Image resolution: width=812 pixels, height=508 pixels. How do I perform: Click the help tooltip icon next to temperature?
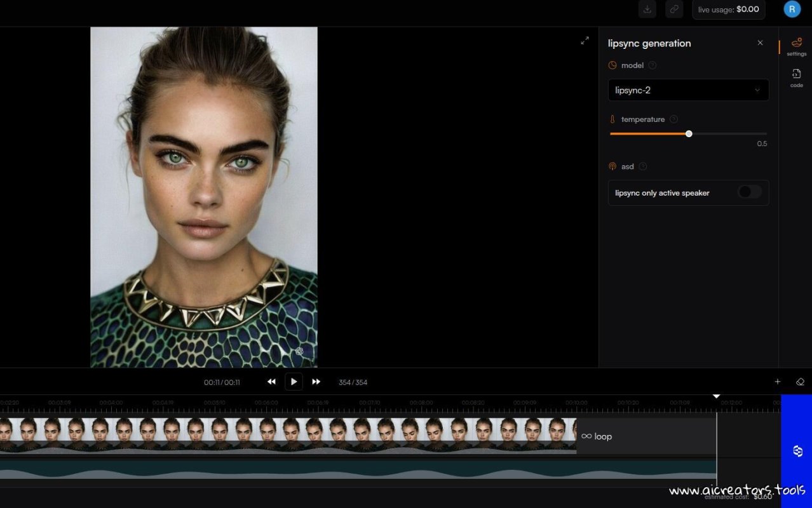(x=673, y=119)
